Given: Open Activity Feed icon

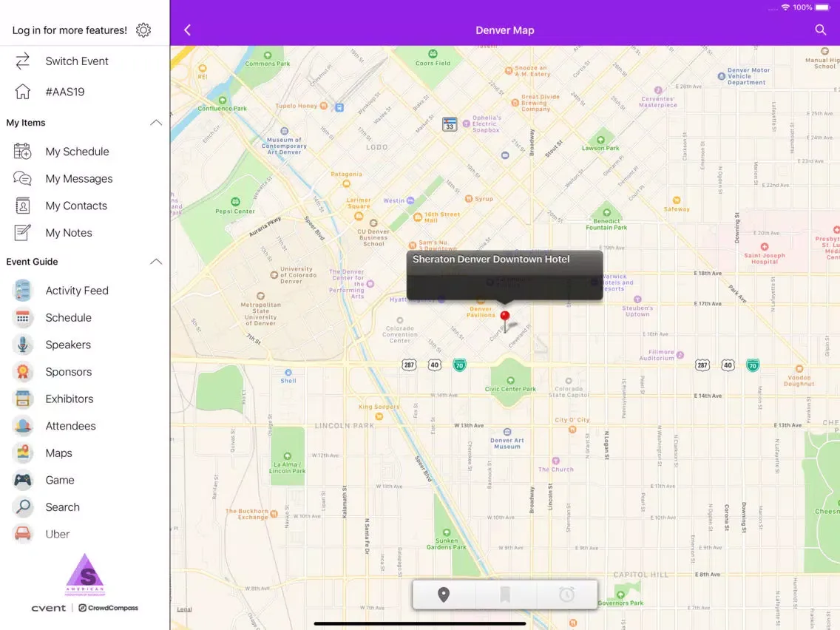Looking at the screenshot, I should 22,291.
